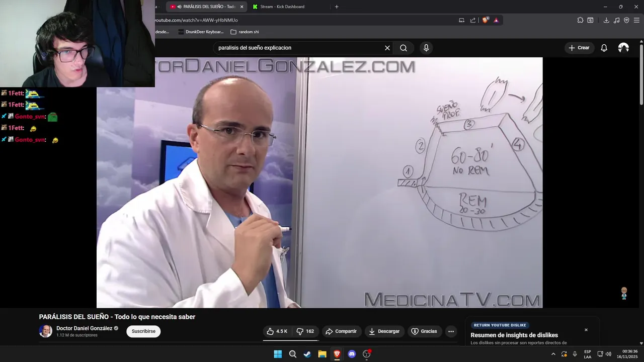
Task: Open File Explorer from the taskbar
Action: pyautogui.click(x=322, y=354)
